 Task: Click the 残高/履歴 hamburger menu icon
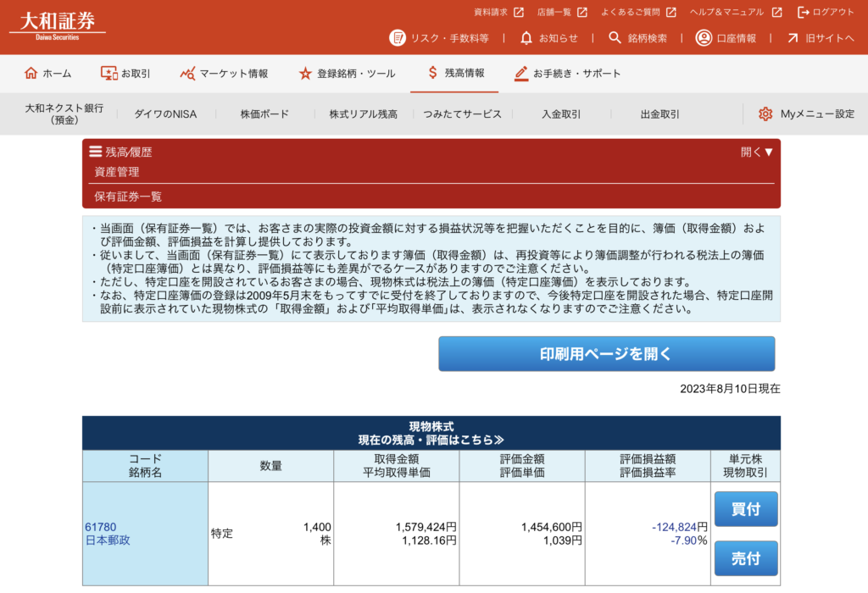point(96,151)
